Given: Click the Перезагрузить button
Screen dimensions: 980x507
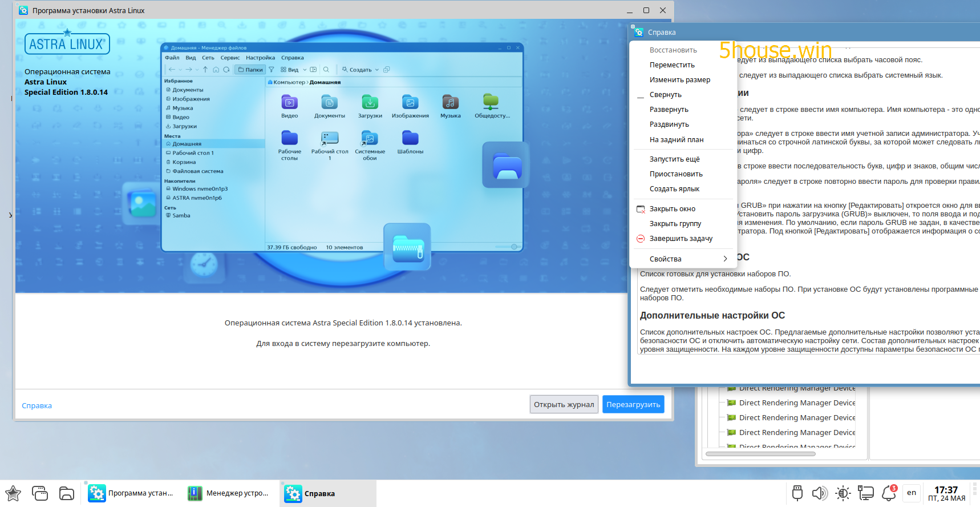Looking at the screenshot, I should pos(633,404).
